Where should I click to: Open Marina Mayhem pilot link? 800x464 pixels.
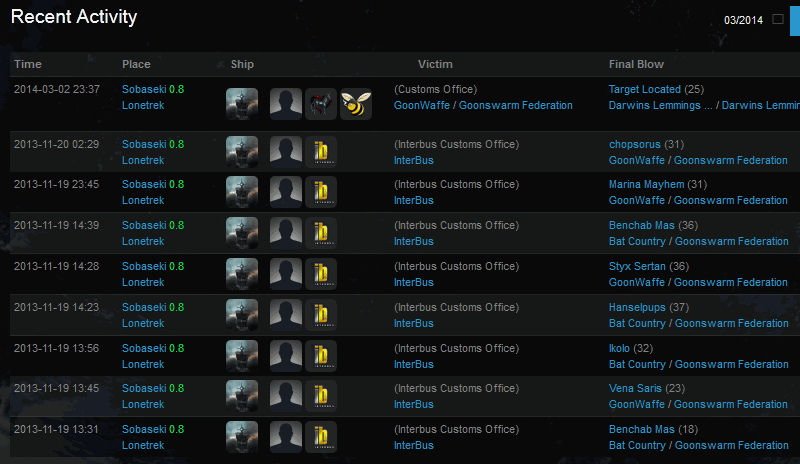pyautogui.click(x=646, y=184)
